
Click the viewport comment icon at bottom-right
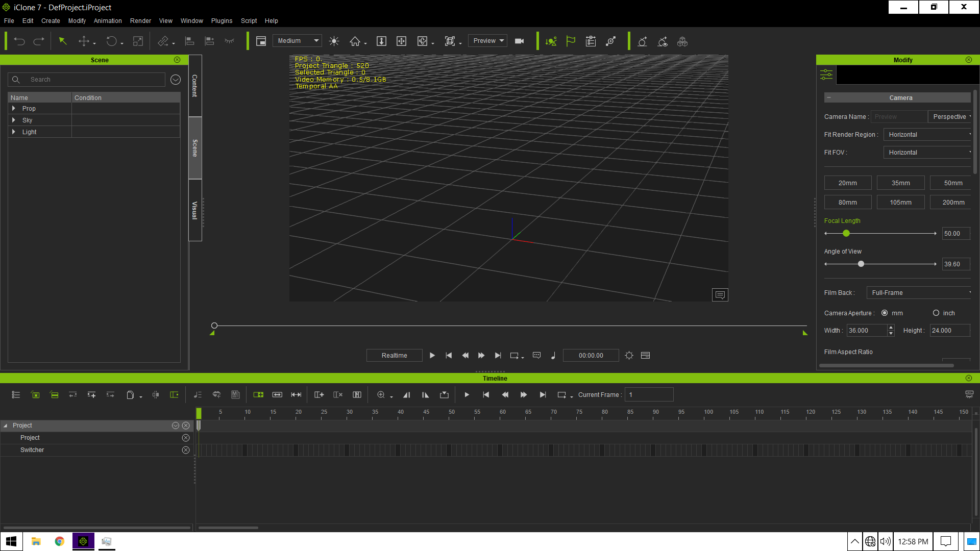[x=720, y=295]
